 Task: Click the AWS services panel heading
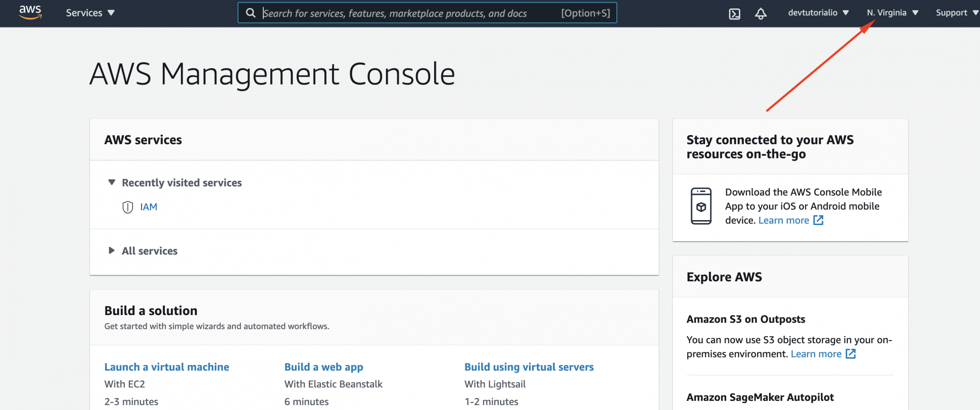point(143,140)
